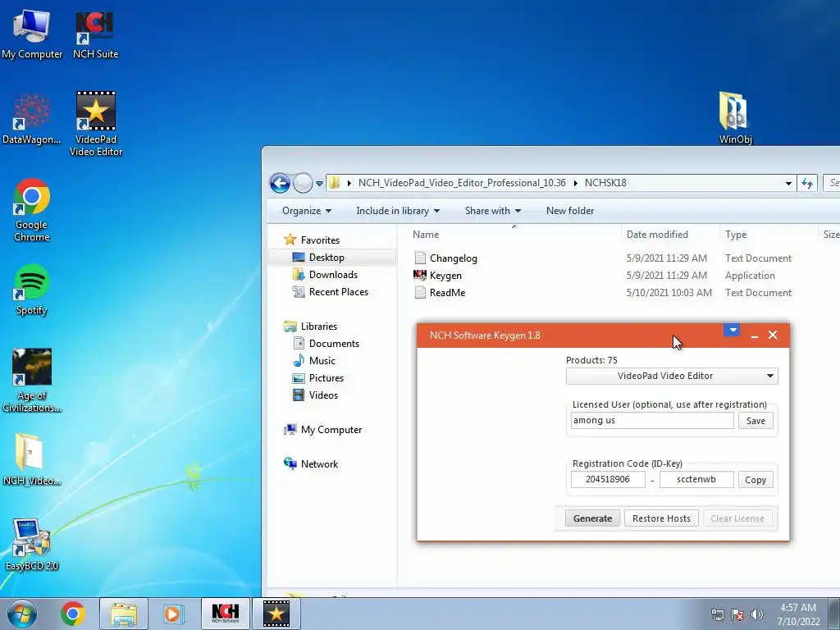Open Documents library
The height and width of the screenshot is (630, 840).
click(x=334, y=344)
